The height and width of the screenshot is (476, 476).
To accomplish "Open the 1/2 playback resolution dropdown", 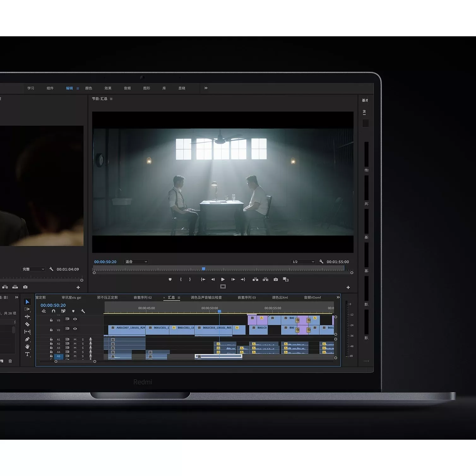I will (x=303, y=262).
